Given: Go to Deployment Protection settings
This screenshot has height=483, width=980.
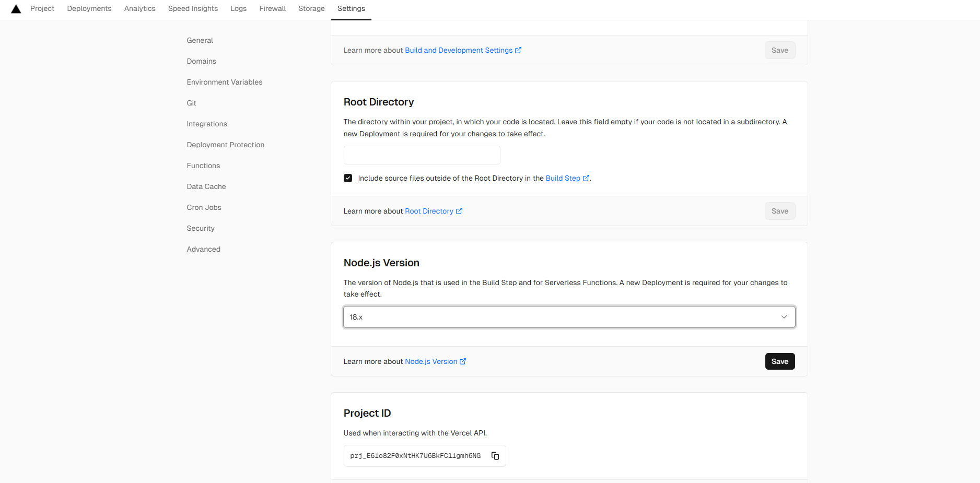Looking at the screenshot, I should [226, 145].
